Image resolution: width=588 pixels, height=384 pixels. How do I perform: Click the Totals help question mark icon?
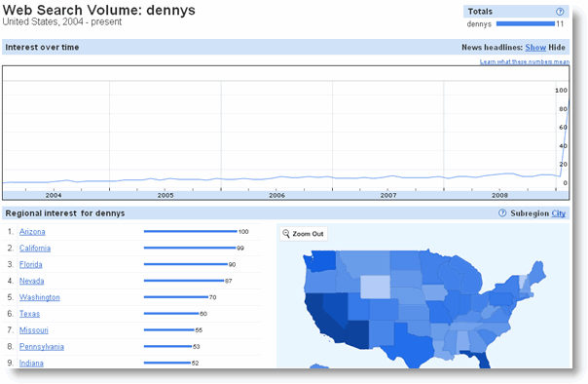pyautogui.click(x=560, y=12)
